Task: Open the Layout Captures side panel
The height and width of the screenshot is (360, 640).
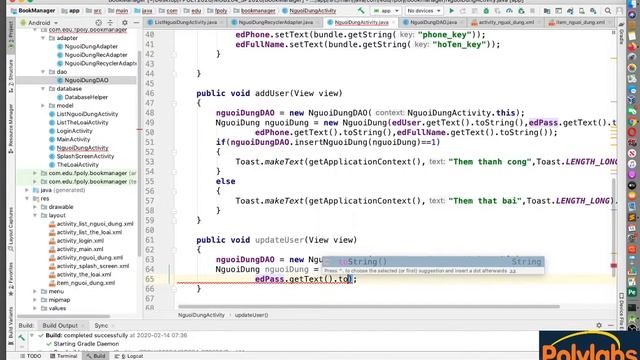Action: (x=11, y=229)
